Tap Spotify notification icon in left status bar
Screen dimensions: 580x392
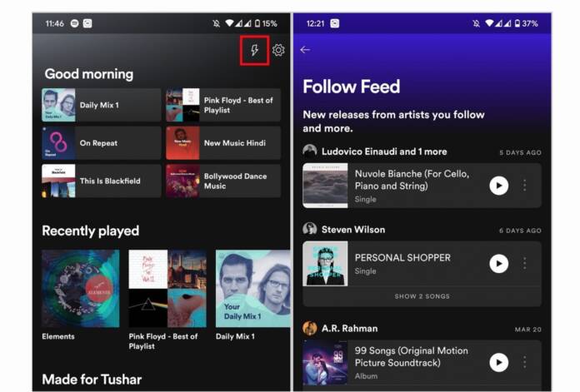[75, 23]
